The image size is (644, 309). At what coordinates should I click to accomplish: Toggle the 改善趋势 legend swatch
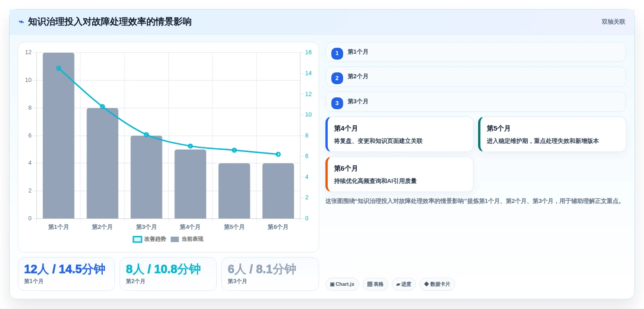click(x=137, y=239)
